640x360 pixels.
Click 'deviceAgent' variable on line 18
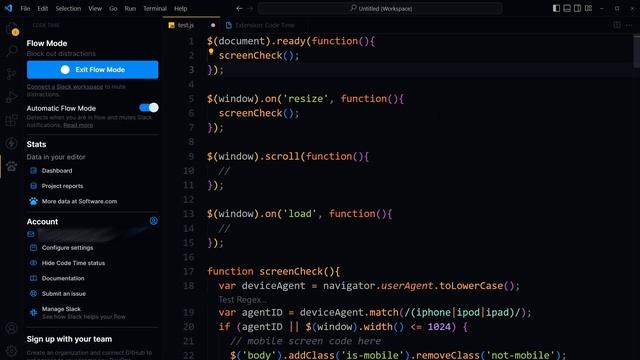tap(273, 286)
